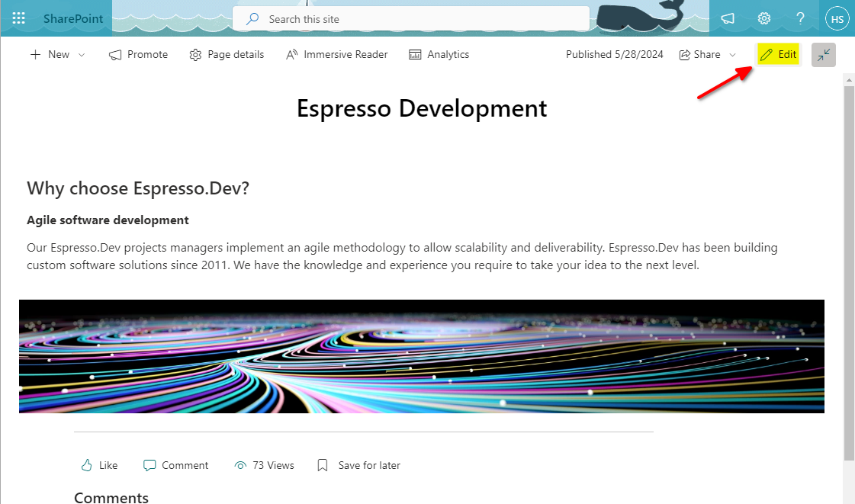Open the app launcher waffle icon
The height and width of the screenshot is (504, 855).
click(x=19, y=18)
